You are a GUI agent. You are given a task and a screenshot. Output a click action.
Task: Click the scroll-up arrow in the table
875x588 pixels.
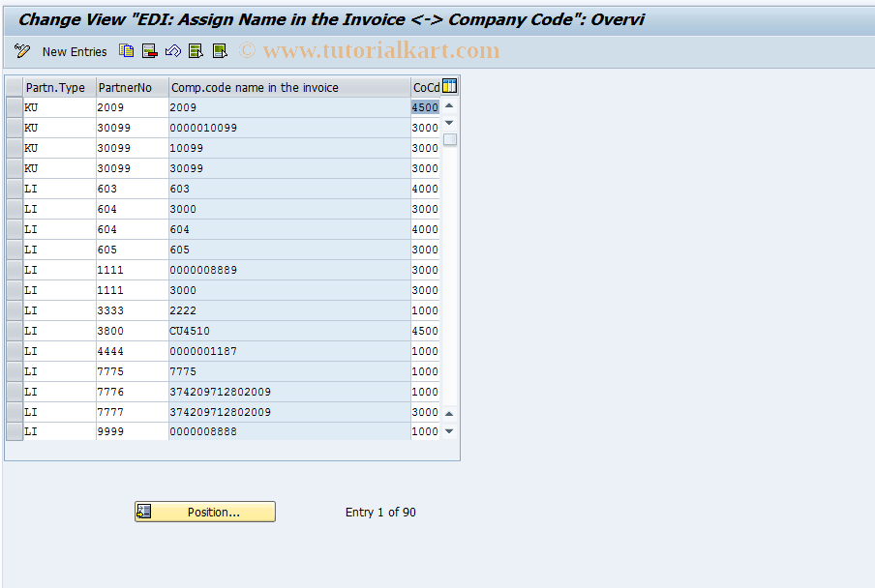[448, 107]
